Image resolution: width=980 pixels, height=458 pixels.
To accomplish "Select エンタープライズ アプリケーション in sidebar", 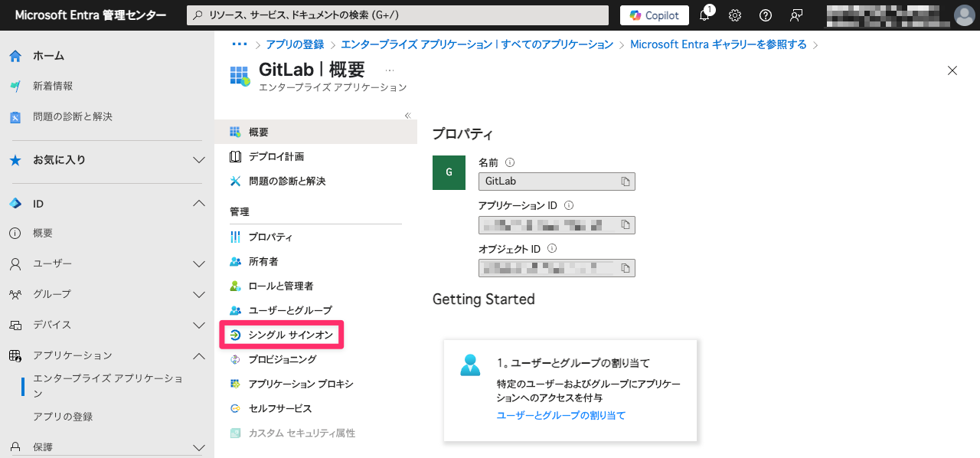I will tap(108, 386).
